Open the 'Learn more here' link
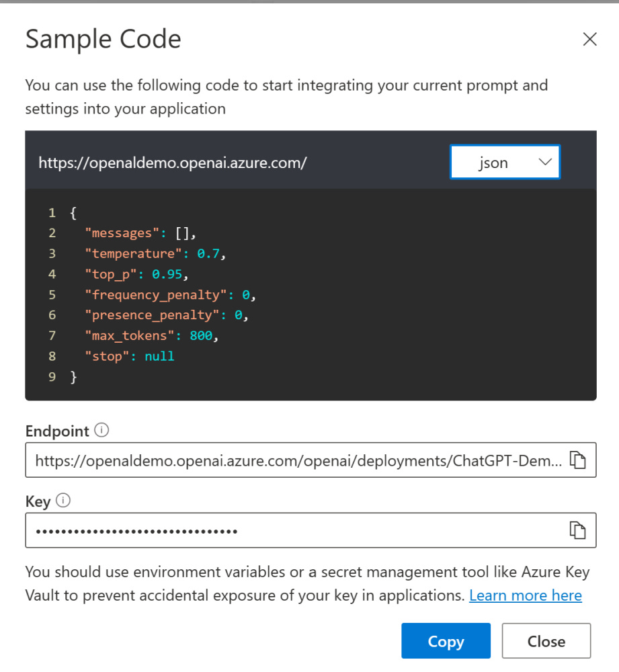The height and width of the screenshot is (672, 619). click(525, 595)
